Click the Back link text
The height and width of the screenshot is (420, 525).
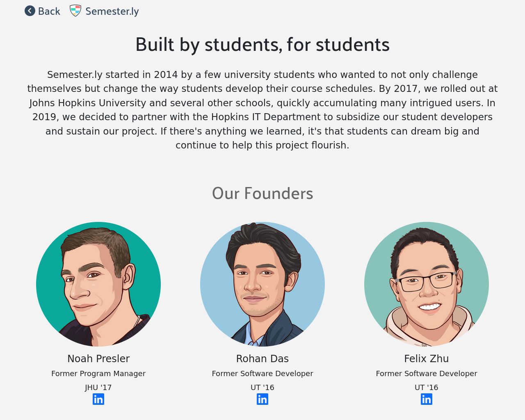(x=49, y=11)
